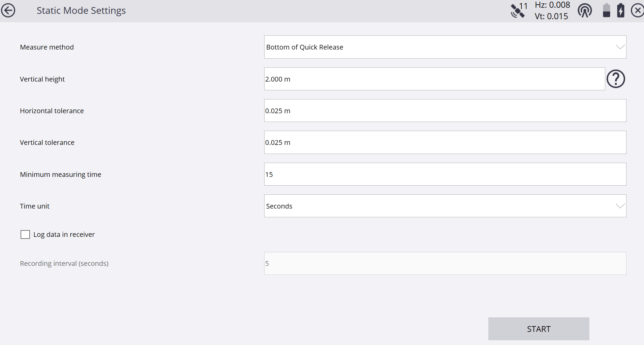Viewport: 644px width, 345px height.
Task: Click the Measure method chevron arrow
Action: (620, 47)
